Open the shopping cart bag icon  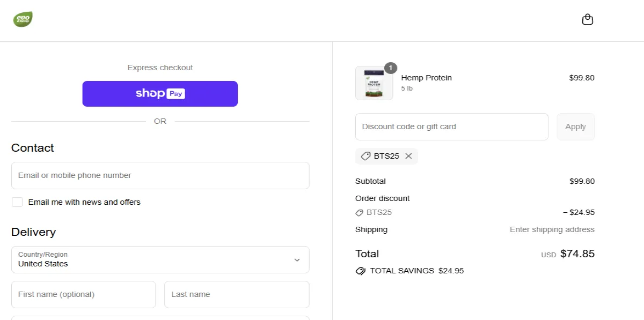[588, 19]
